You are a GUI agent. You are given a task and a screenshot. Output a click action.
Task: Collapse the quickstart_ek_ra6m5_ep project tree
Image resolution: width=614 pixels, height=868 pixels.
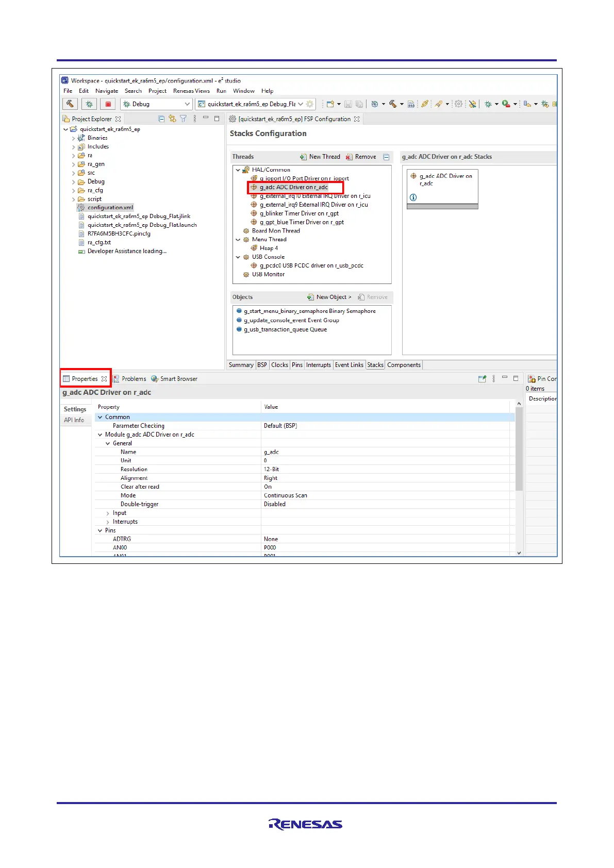(65, 129)
